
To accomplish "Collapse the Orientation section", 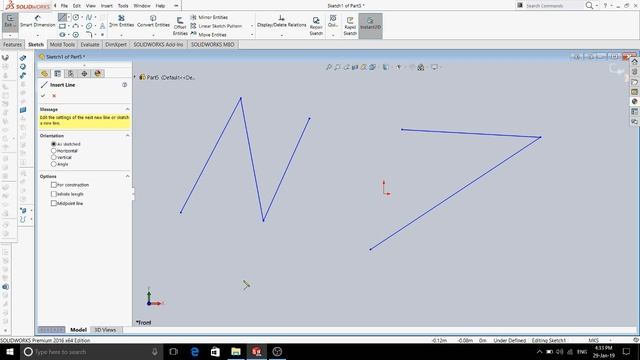I will click(127, 135).
